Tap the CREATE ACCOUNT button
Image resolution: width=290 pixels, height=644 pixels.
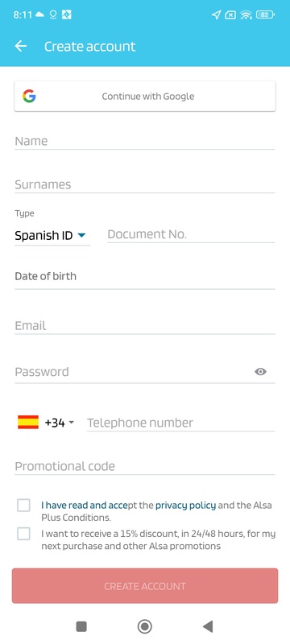click(144, 586)
